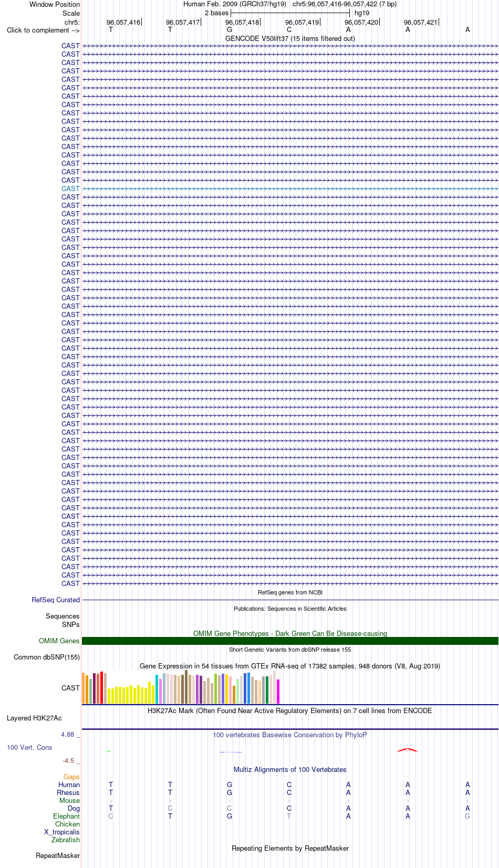This screenshot has height=868, width=499.
Task: Click position label 96,057,421 on the ruler
Action: [421, 22]
